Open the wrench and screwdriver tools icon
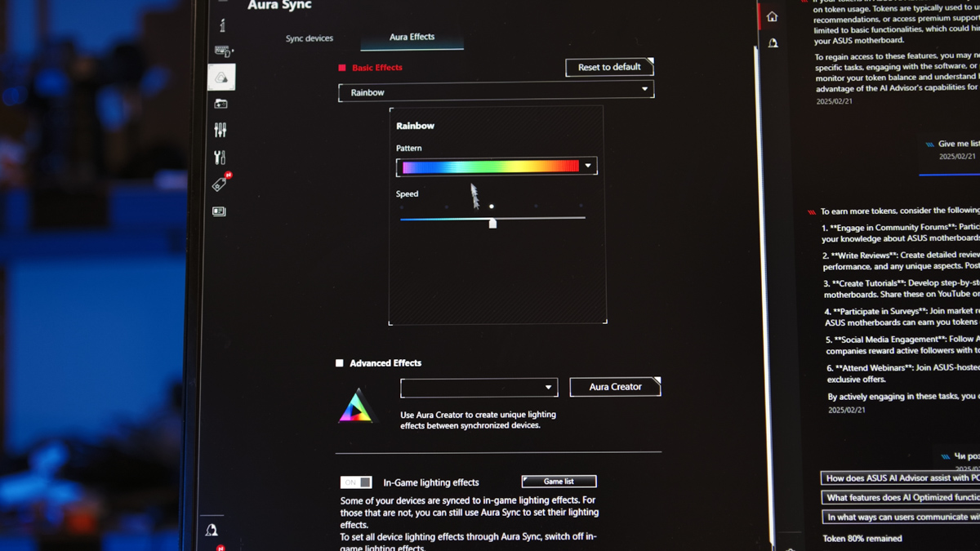The width and height of the screenshot is (980, 551). click(220, 157)
